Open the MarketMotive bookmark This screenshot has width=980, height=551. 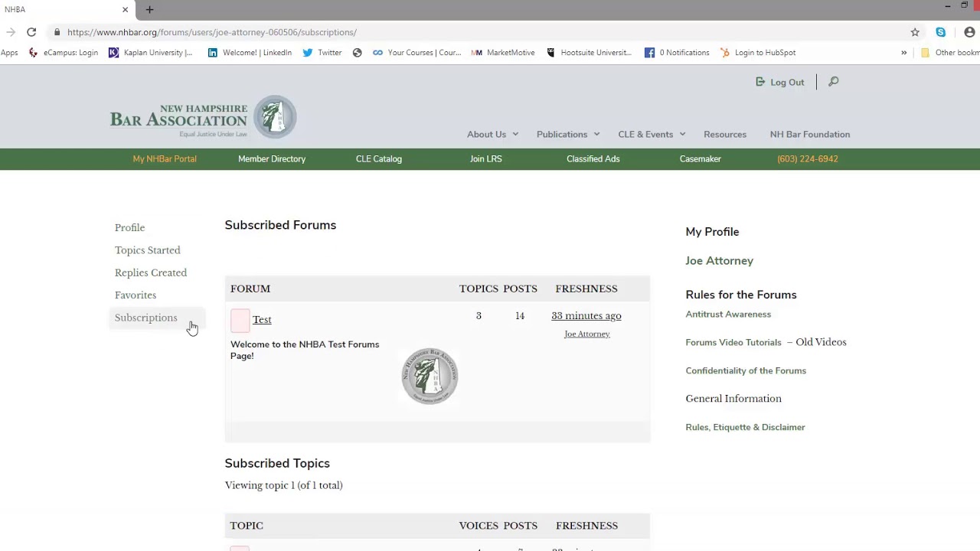coord(503,53)
